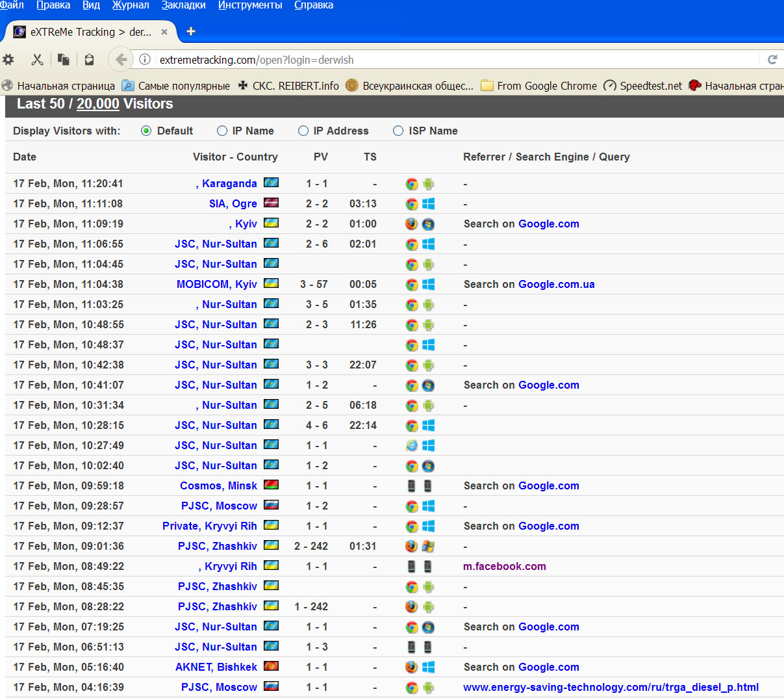Select the IP Name radio button
This screenshot has height=698, width=784.
tap(222, 131)
